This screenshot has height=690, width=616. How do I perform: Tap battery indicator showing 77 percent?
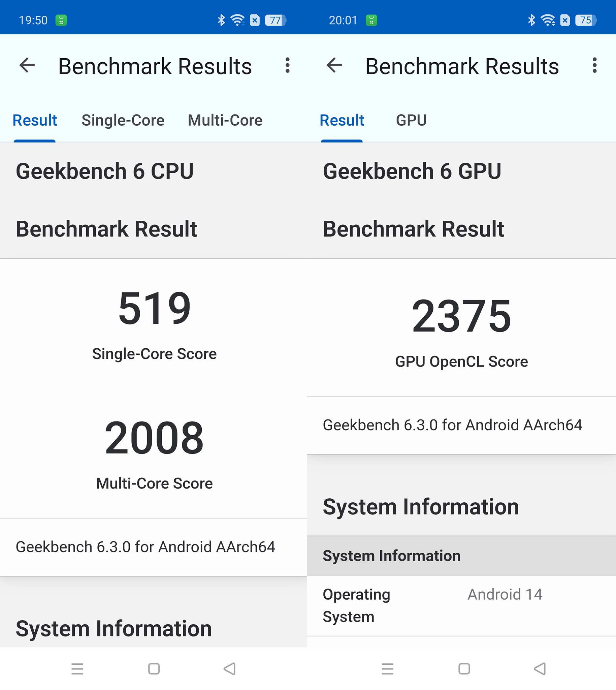pos(275,20)
